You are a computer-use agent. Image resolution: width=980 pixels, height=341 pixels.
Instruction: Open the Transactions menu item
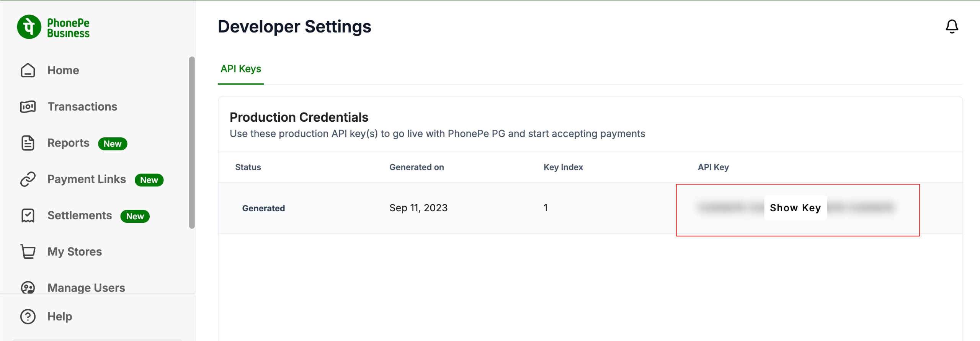(x=82, y=106)
